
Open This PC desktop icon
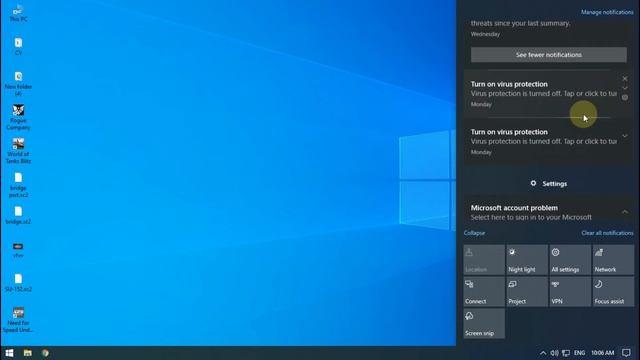(18, 12)
